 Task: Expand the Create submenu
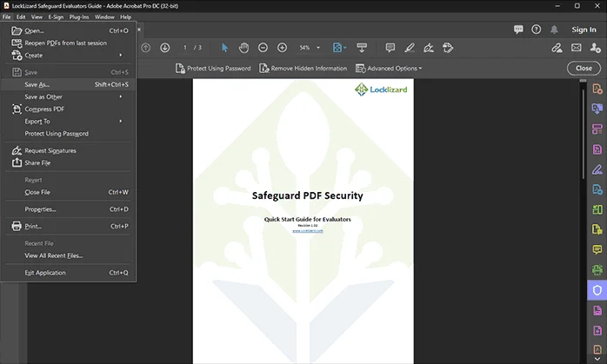tap(35, 56)
